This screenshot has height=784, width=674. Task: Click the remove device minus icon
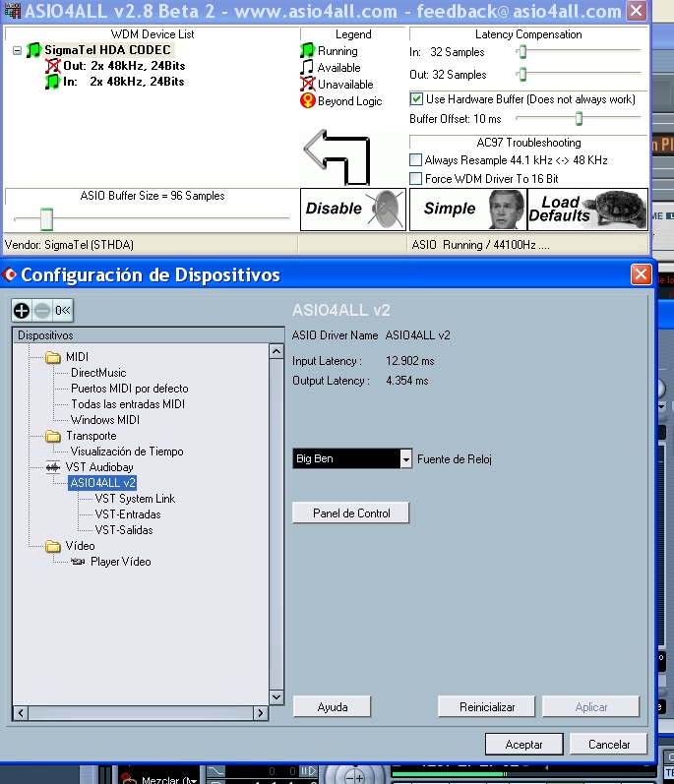42,311
